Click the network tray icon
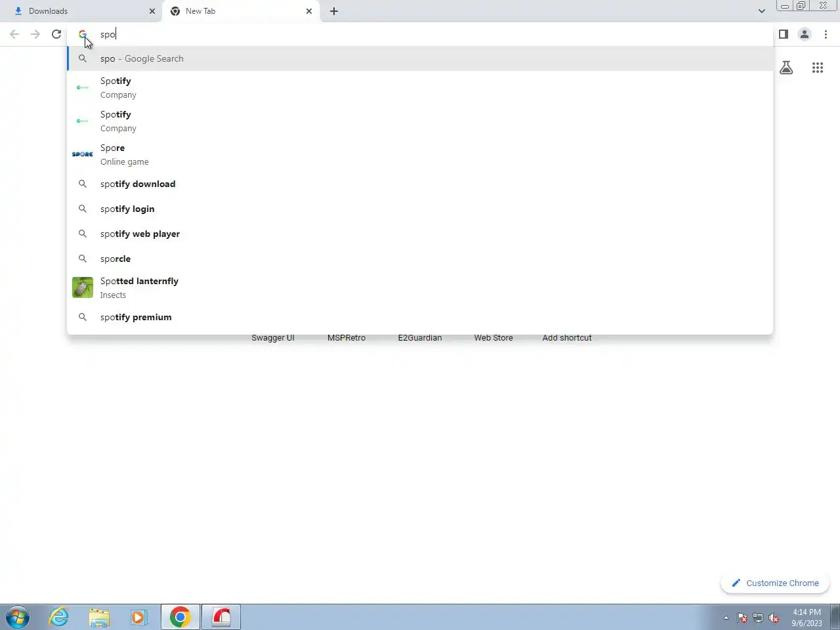This screenshot has width=840, height=630. 758,618
